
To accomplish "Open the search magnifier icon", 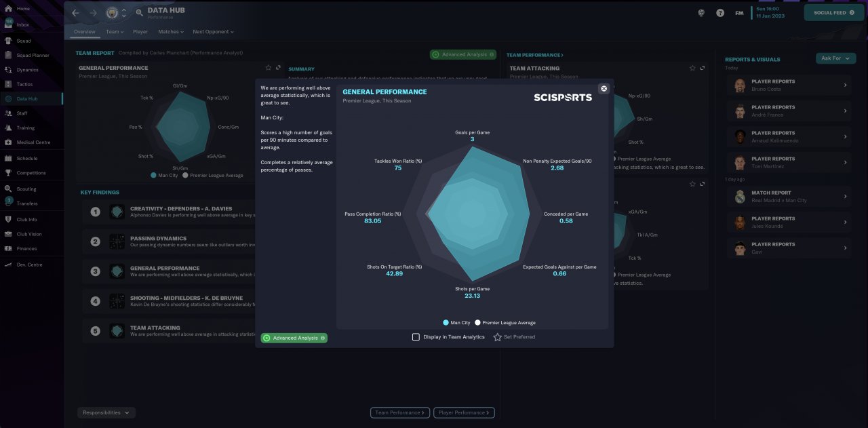I will click(139, 13).
